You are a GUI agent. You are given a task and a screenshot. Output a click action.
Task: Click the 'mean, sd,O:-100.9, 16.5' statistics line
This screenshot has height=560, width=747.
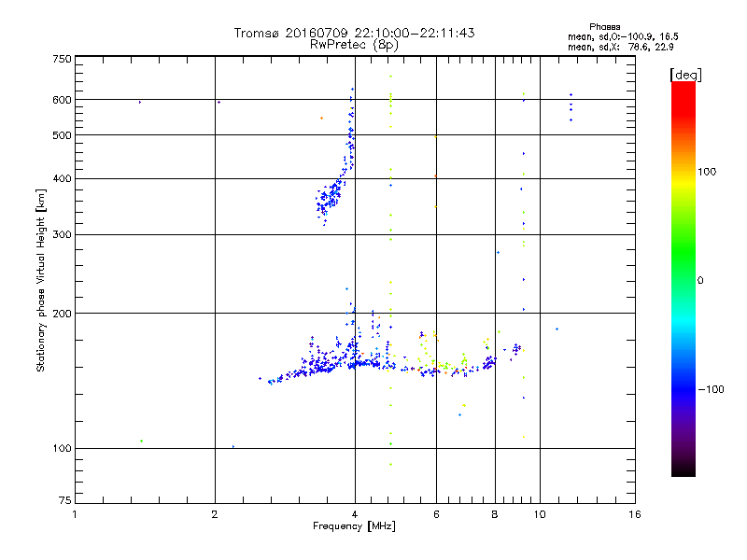[623, 36]
